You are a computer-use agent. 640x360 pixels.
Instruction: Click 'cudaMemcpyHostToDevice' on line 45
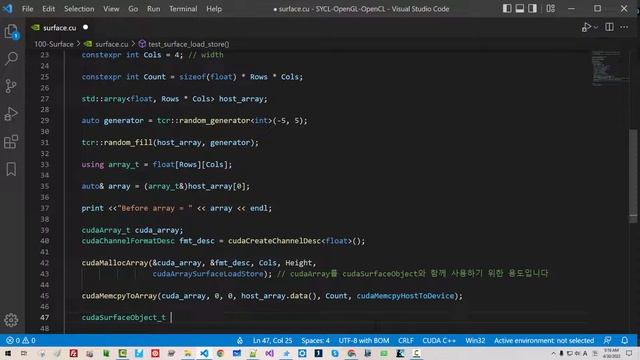[x=405, y=296]
